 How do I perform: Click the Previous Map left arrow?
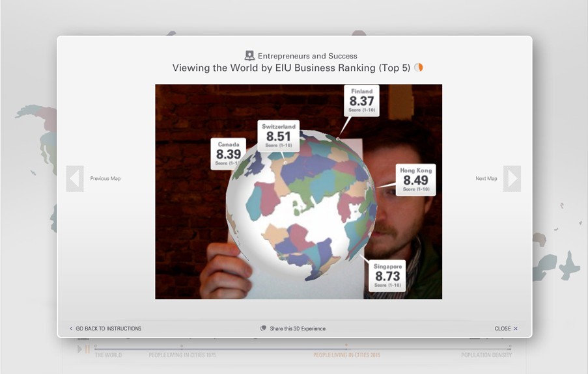coord(75,179)
